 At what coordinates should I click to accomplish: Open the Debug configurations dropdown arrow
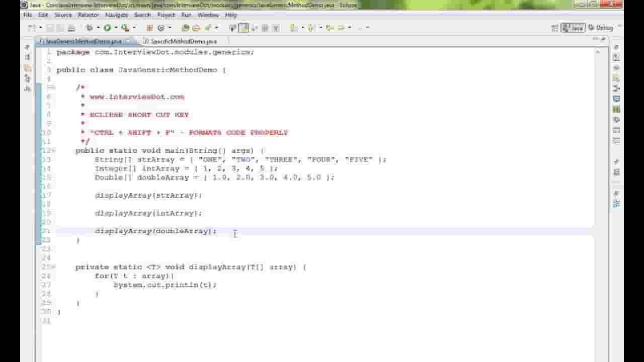pos(98,28)
